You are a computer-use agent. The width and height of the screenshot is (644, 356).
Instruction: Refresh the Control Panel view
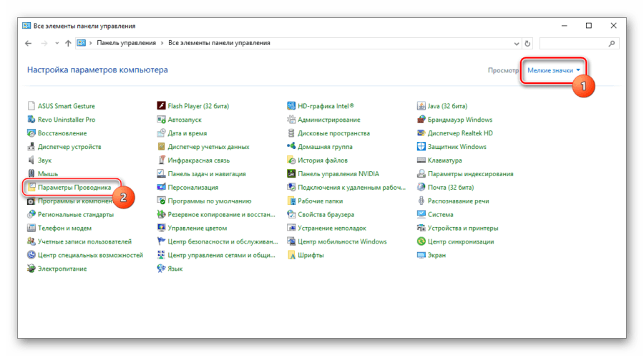point(527,43)
